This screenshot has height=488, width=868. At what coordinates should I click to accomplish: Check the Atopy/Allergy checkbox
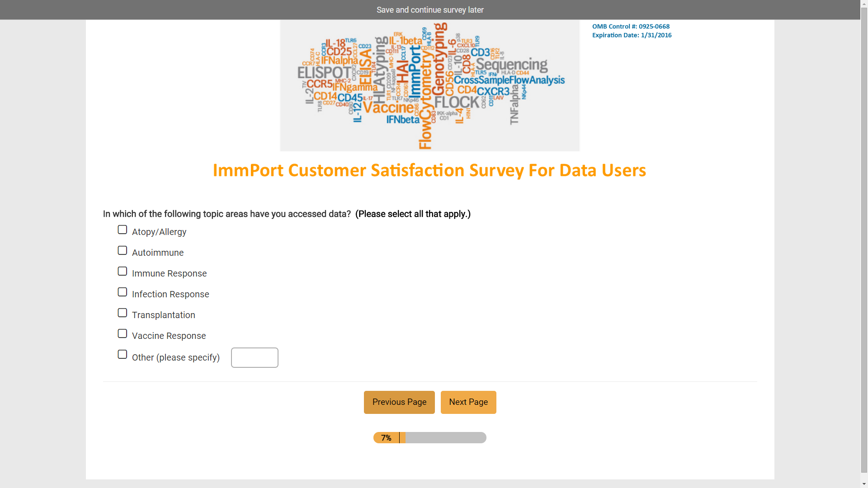tap(122, 230)
